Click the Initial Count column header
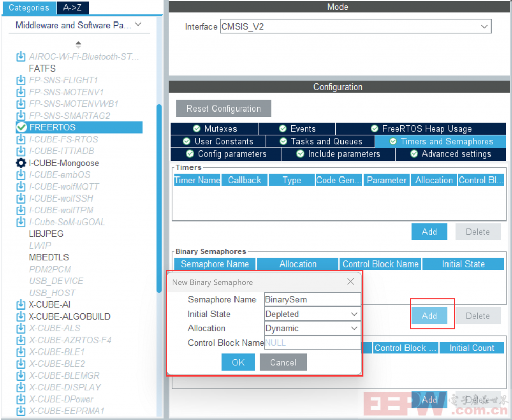 pos(472,348)
